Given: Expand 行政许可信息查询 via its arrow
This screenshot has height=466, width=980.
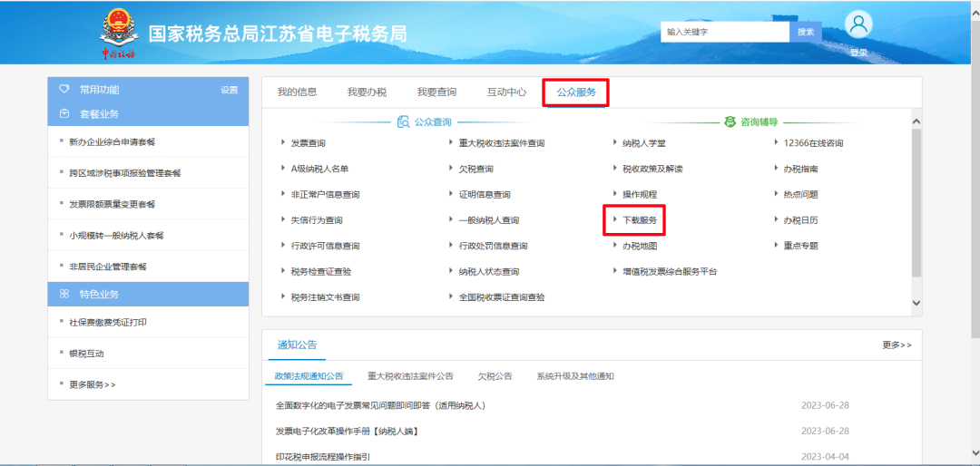Looking at the screenshot, I should pos(283,246).
